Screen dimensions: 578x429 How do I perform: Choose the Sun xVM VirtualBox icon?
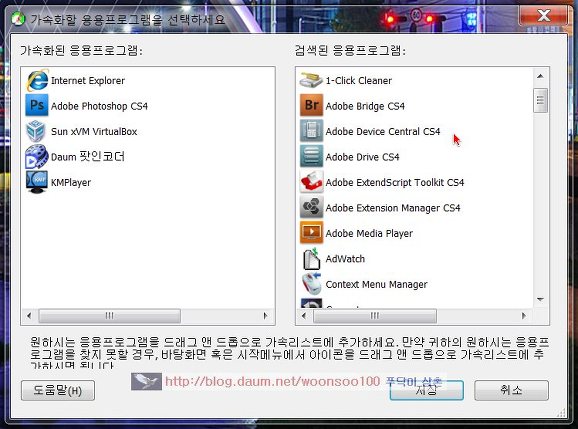[x=36, y=131]
